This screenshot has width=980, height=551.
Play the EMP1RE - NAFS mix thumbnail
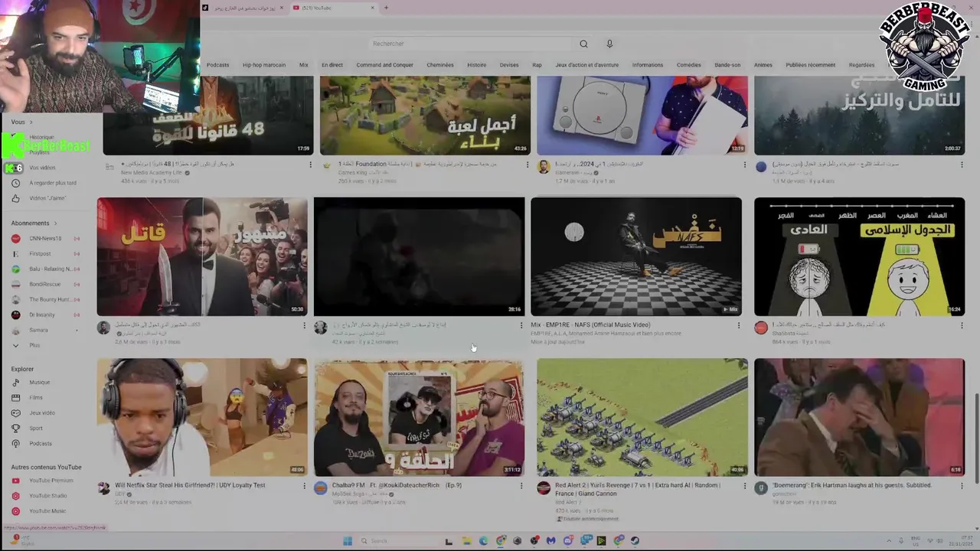pyautogui.click(x=636, y=256)
